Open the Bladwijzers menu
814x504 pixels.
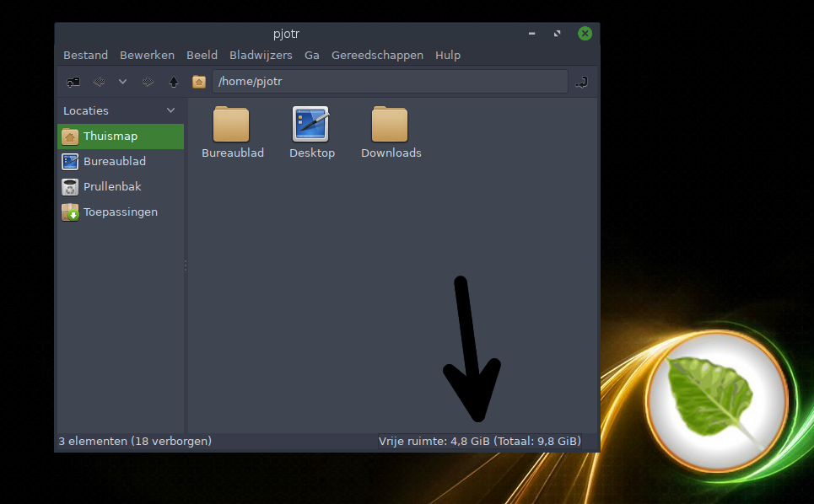pyautogui.click(x=261, y=55)
